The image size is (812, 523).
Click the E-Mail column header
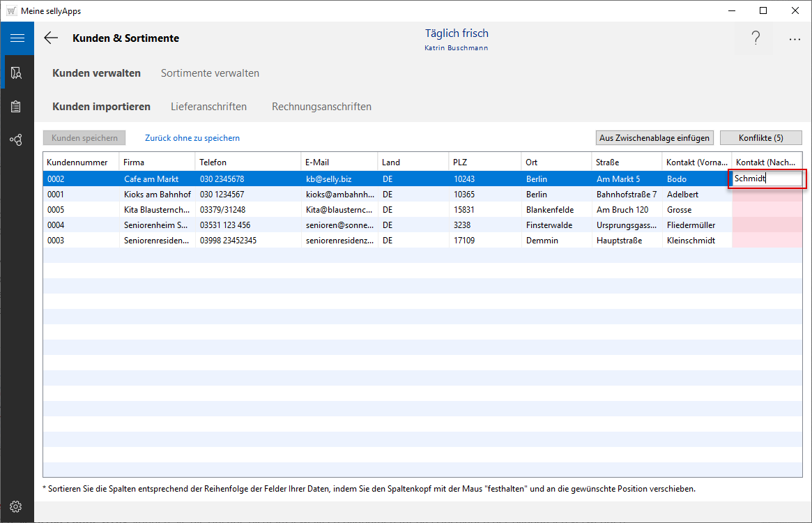(x=316, y=162)
